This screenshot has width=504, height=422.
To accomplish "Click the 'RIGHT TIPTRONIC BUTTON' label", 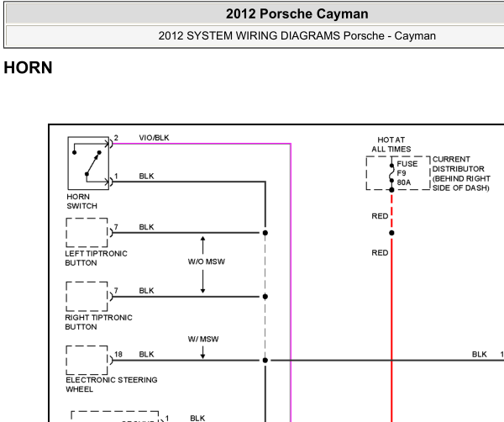I will click(98, 322).
